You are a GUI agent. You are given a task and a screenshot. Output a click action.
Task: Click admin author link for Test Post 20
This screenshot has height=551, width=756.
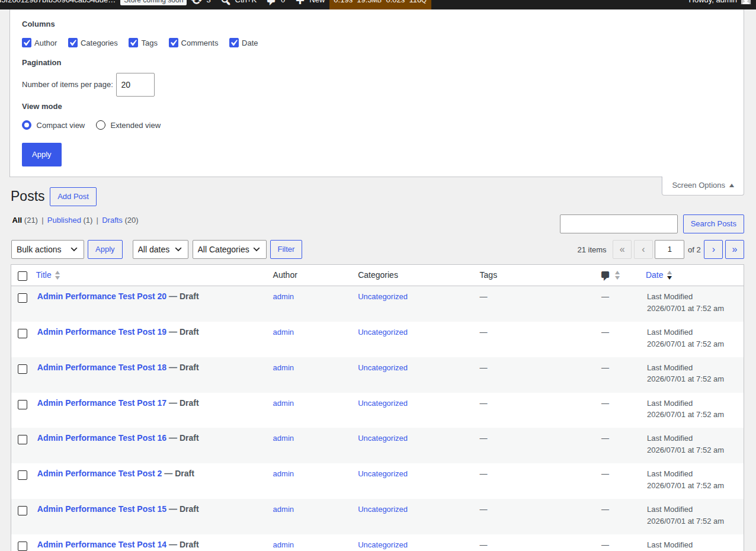coord(283,297)
